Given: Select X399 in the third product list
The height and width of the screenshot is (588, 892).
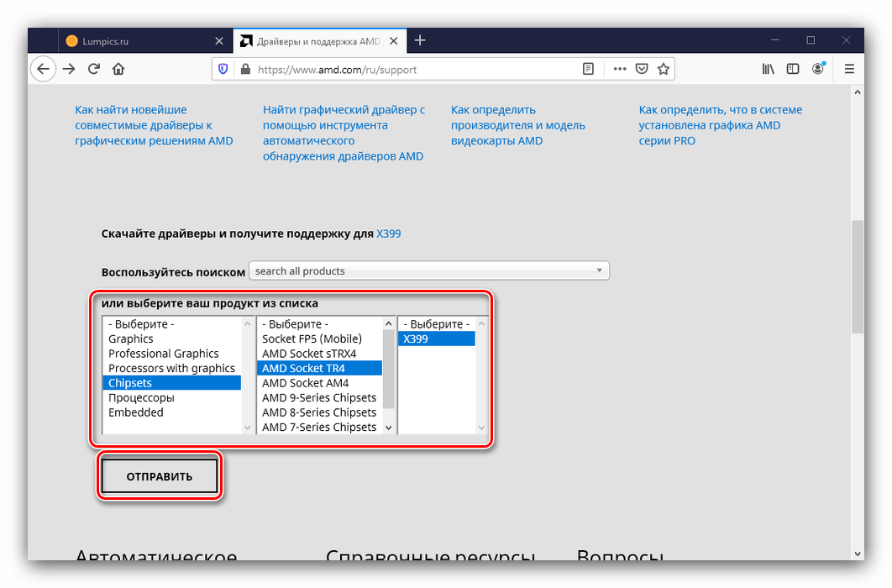Looking at the screenshot, I should (436, 339).
